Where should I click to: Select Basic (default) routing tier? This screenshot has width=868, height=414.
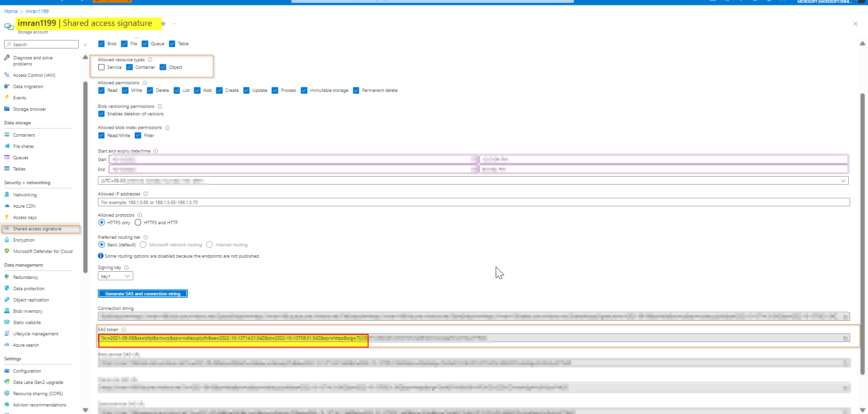coord(102,244)
